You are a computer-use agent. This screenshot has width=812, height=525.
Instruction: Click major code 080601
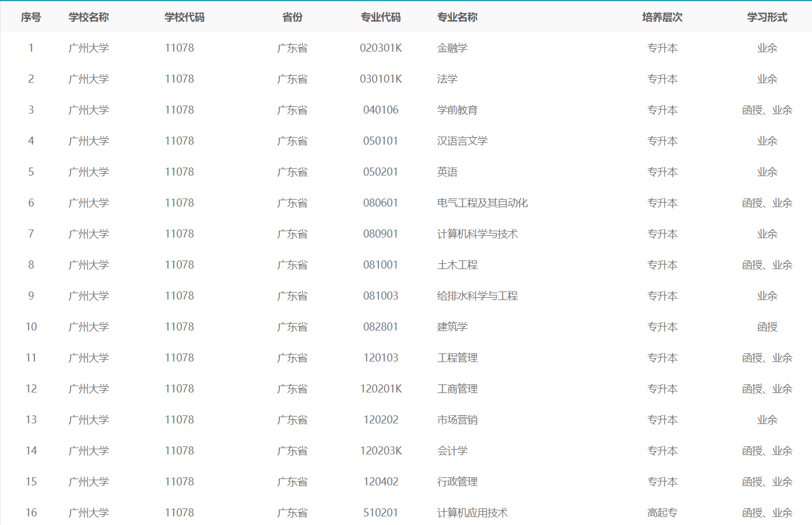(381, 203)
